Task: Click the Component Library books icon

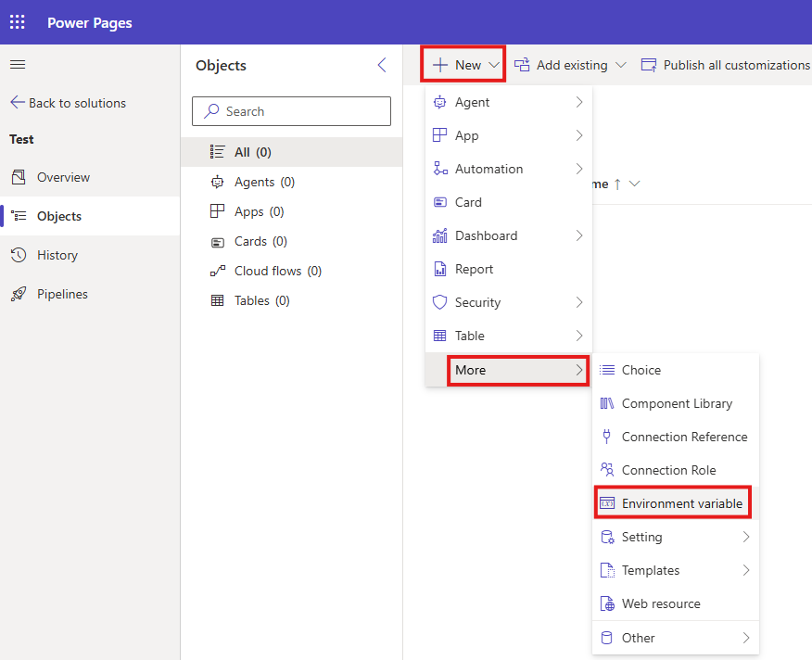Action: [x=607, y=403]
